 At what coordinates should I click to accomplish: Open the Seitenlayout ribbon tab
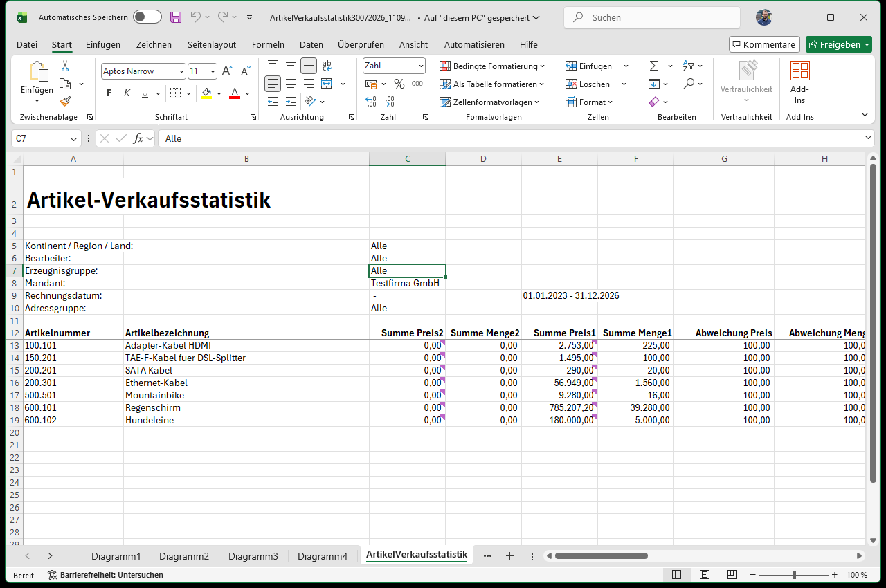pyautogui.click(x=212, y=44)
